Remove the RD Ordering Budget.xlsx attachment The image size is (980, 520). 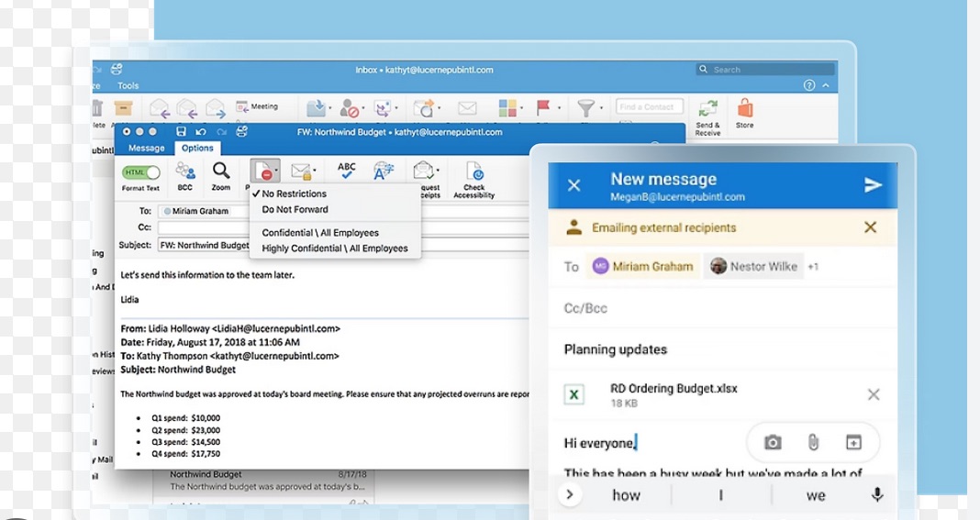(874, 394)
